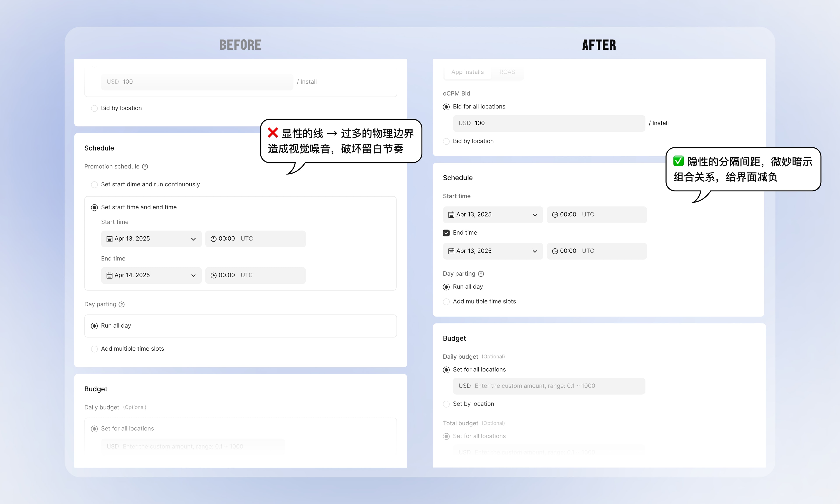The height and width of the screenshot is (504, 840).
Task: Select Daily budget Set for all locations in AFTER
Action: pos(446,370)
